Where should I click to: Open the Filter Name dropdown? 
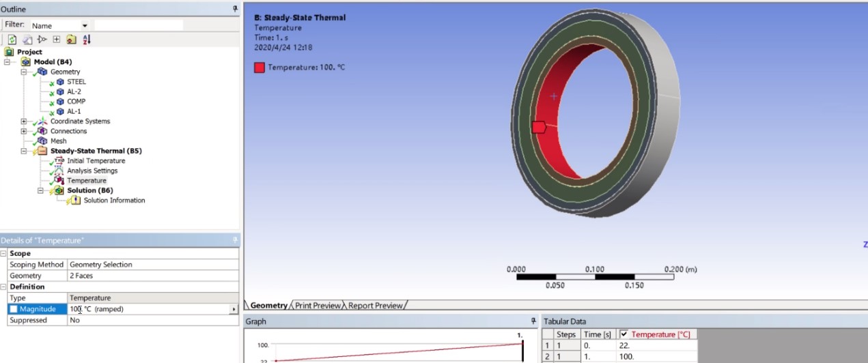point(85,26)
